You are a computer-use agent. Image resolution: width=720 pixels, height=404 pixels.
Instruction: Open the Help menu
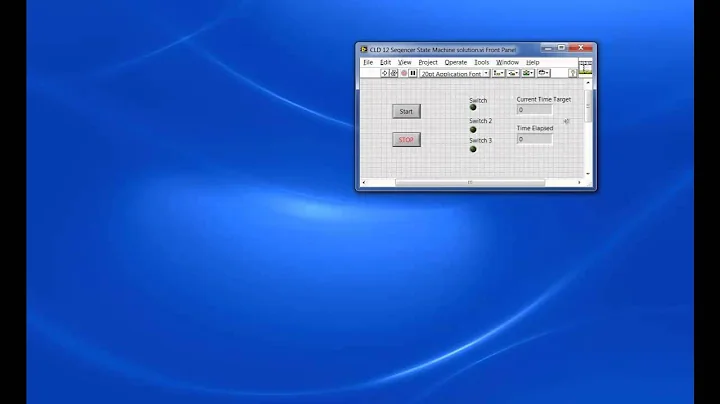pyautogui.click(x=533, y=62)
